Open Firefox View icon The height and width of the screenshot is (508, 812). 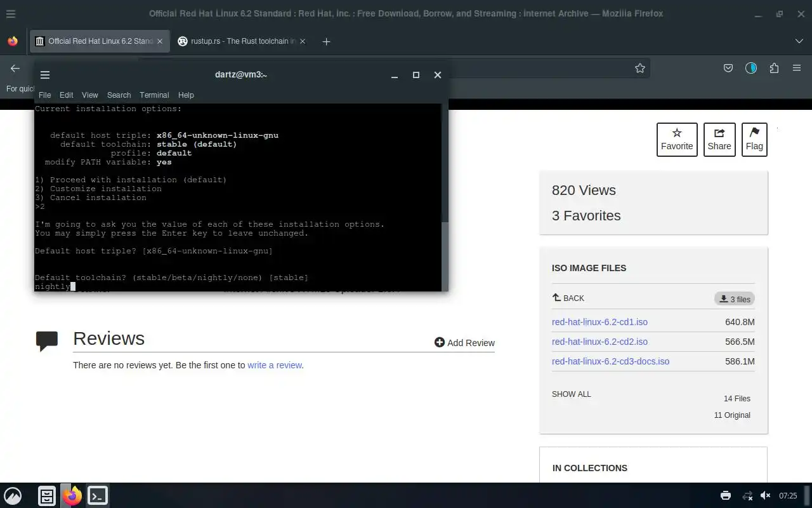tap(13, 41)
